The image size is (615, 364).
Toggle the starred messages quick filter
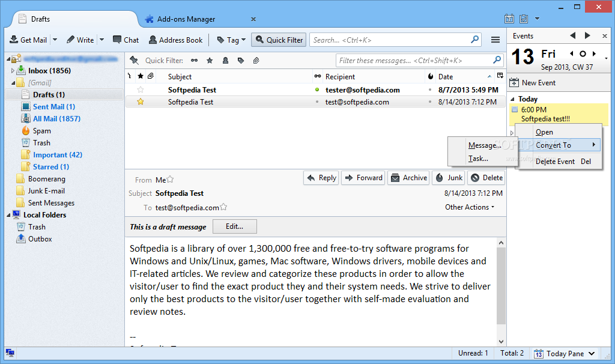pos(210,61)
